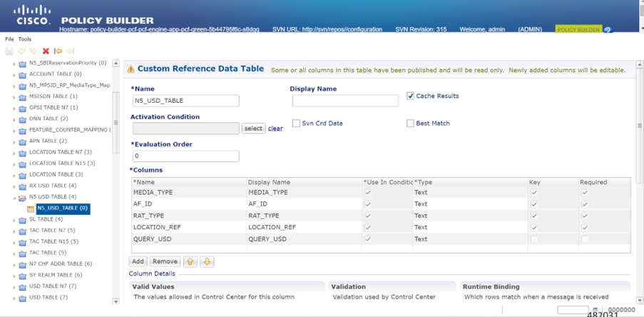The height and width of the screenshot is (317, 644).
Task: Click the warning triangle icon near title
Action: (x=131, y=69)
